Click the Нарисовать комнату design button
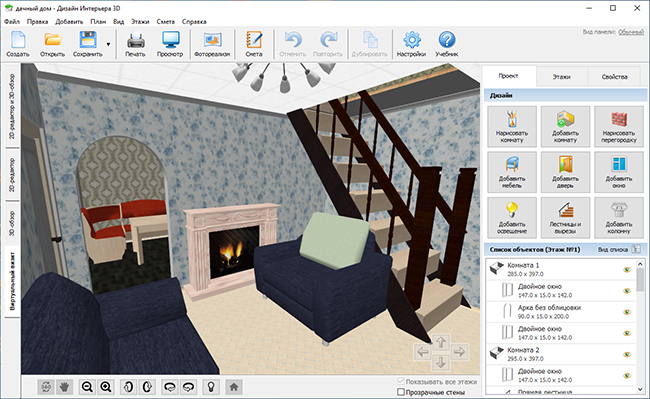Screen dimensions: 650x399 [512, 126]
